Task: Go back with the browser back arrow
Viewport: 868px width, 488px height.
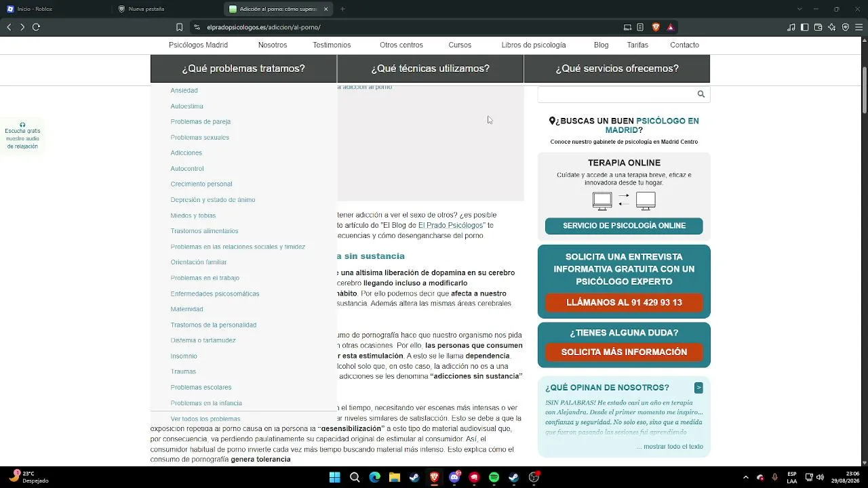Action: (x=9, y=27)
